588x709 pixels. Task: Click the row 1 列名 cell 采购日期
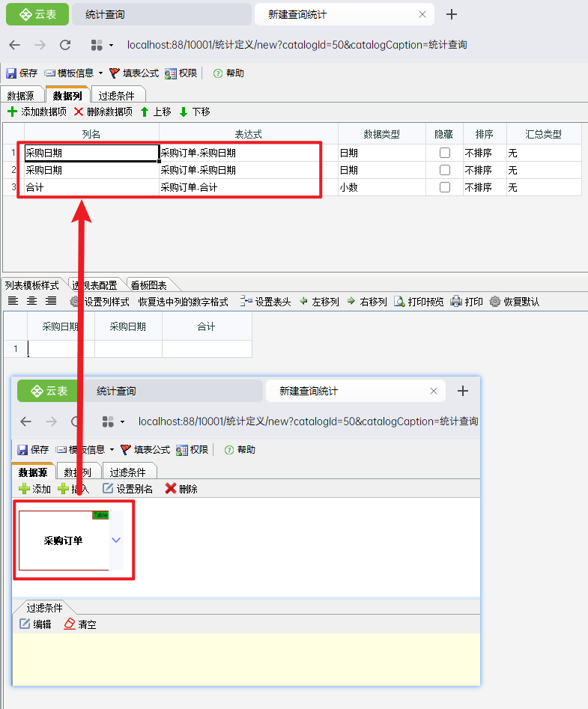(x=91, y=153)
